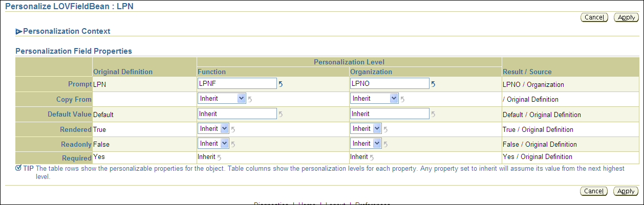The width and height of the screenshot is (644, 205).
Task: Click reset icon for Function Required
Action: pyautogui.click(x=219, y=157)
